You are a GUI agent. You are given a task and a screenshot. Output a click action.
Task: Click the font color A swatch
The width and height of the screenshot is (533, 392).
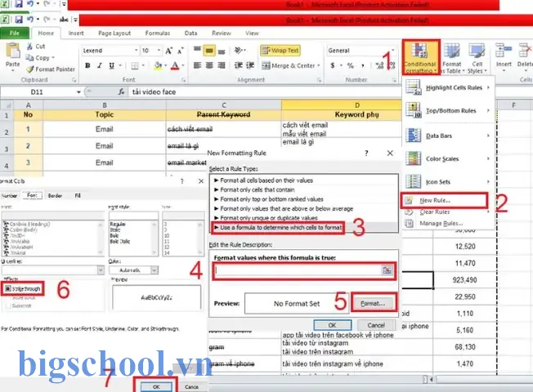click(175, 65)
